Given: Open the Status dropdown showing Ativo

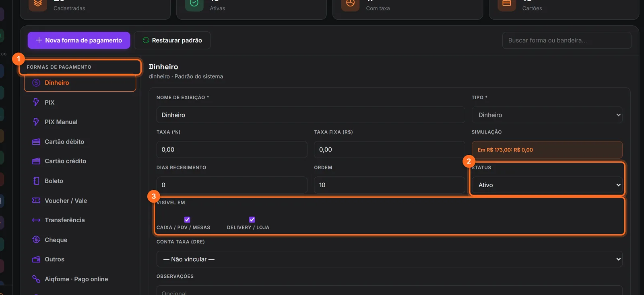Looking at the screenshot, I should coord(547,185).
